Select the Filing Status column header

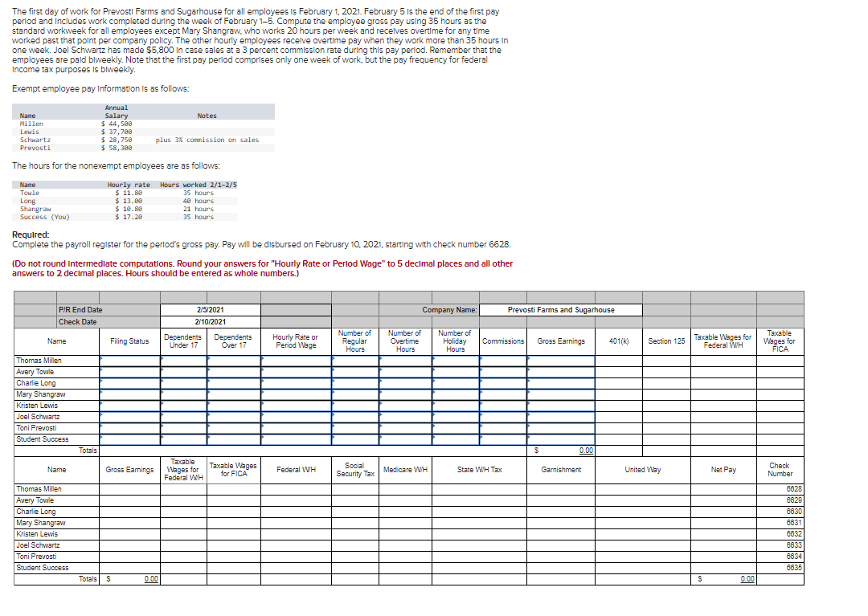click(129, 341)
